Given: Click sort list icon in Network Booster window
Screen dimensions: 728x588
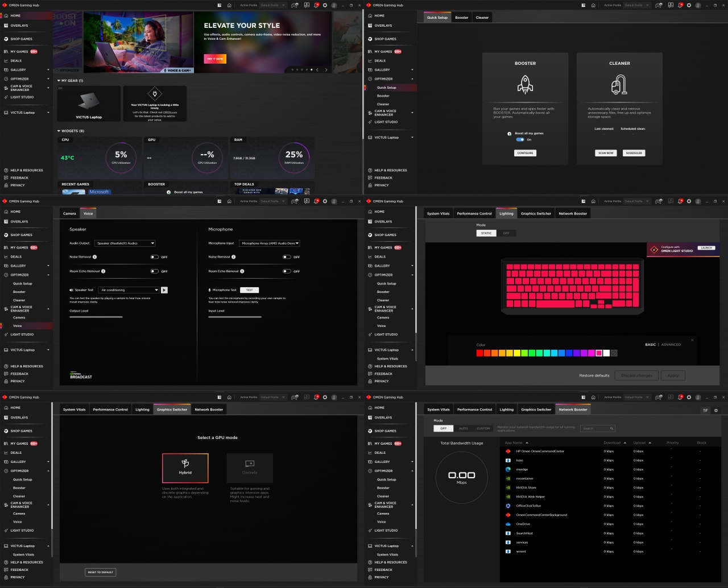Looking at the screenshot, I should 706,410.
